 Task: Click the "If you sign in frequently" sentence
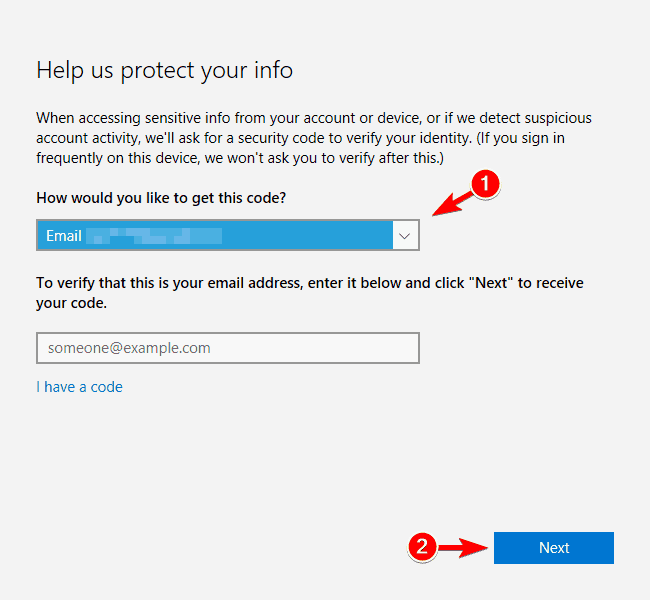pos(302,148)
